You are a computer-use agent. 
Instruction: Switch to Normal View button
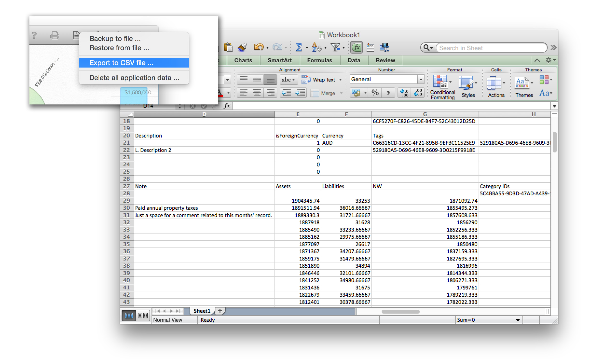(129, 316)
